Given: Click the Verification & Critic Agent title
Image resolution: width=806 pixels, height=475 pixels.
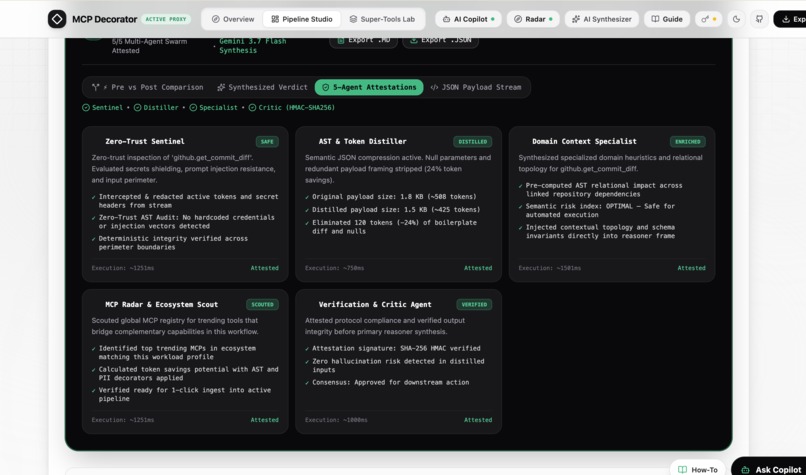Looking at the screenshot, I should (375, 304).
